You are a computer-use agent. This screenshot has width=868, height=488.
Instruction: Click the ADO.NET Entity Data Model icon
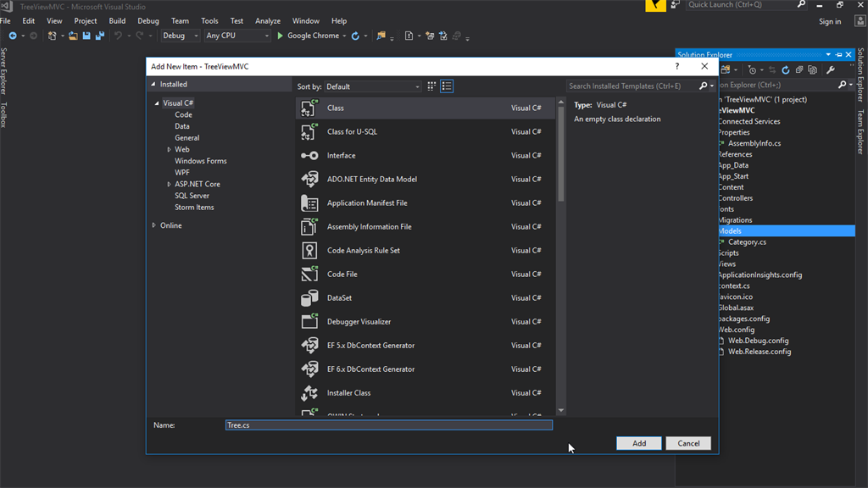[309, 180]
